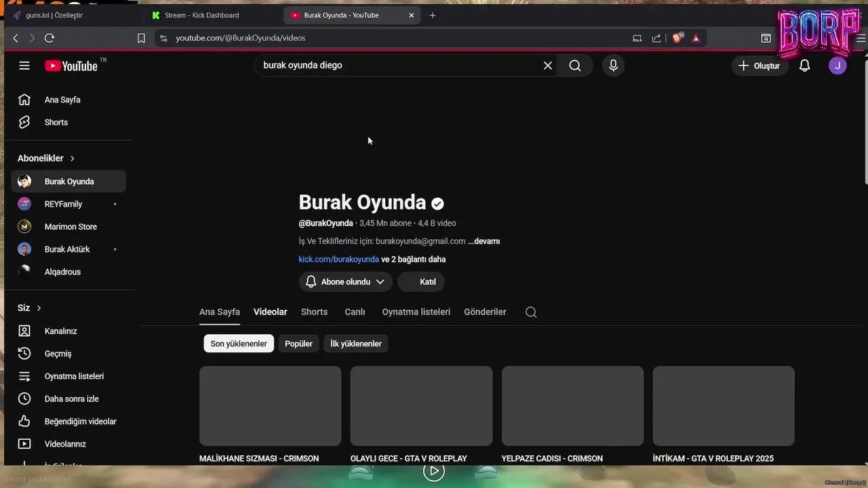Image resolution: width=868 pixels, height=488 pixels.
Task: Bookmark this page with the bookmark icon
Action: click(141, 38)
